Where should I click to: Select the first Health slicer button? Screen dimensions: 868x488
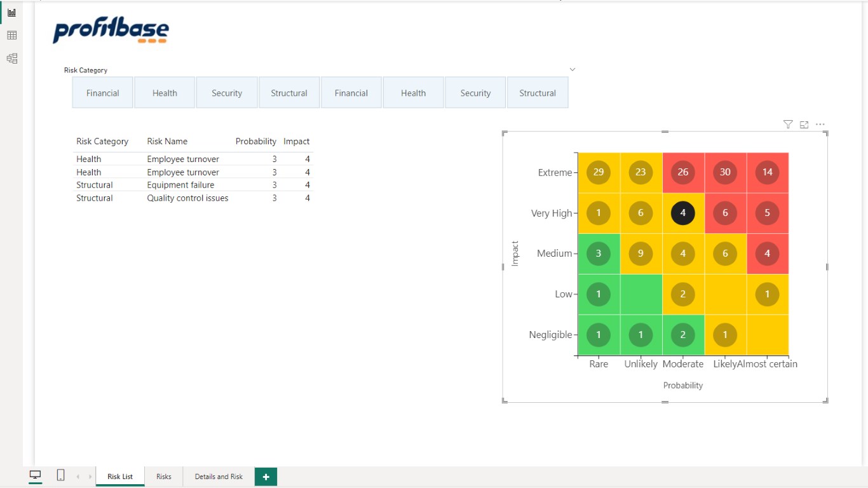(x=165, y=93)
